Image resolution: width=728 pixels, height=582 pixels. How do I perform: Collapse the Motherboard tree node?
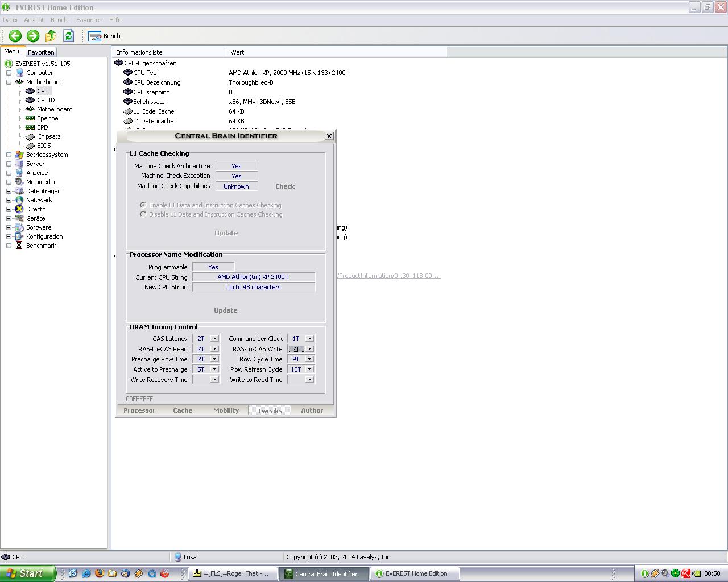coord(9,82)
